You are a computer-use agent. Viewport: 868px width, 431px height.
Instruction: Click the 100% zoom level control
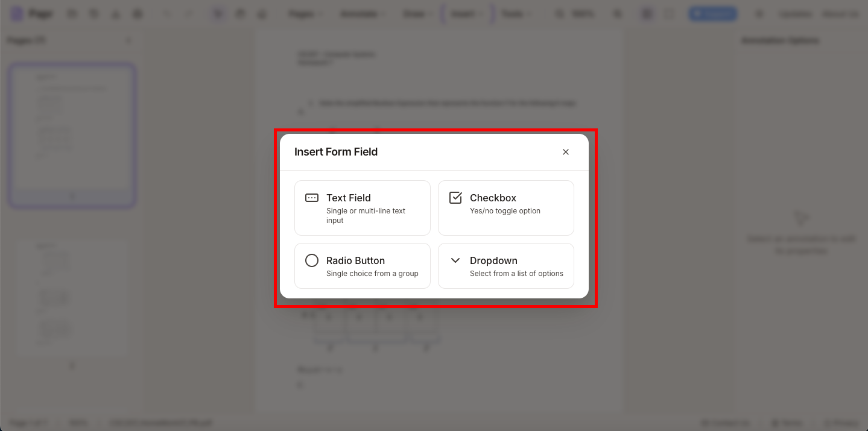[583, 13]
